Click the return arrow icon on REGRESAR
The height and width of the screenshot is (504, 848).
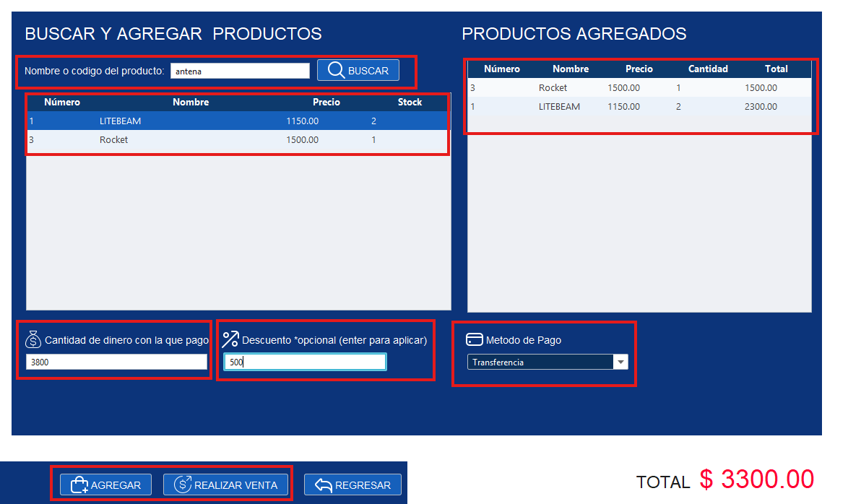tap(326, 485)
